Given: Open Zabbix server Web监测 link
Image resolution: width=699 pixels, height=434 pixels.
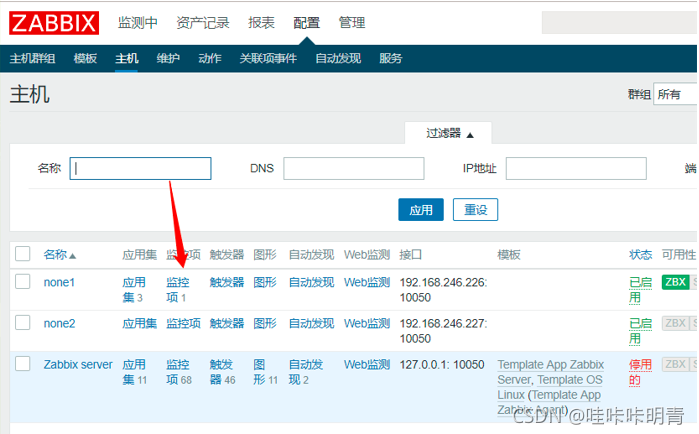Looking at the screenshot, I should pyautogui.click(x=367, y=364).
